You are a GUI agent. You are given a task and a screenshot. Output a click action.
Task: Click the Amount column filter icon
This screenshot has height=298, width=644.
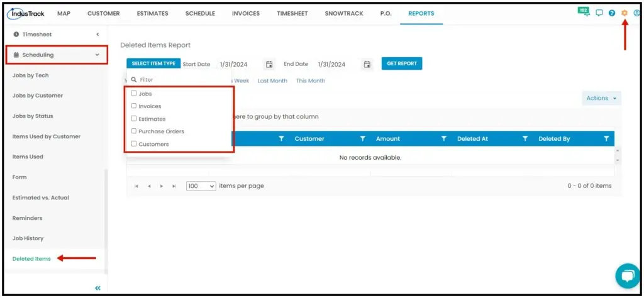click(x=443, y=139)
